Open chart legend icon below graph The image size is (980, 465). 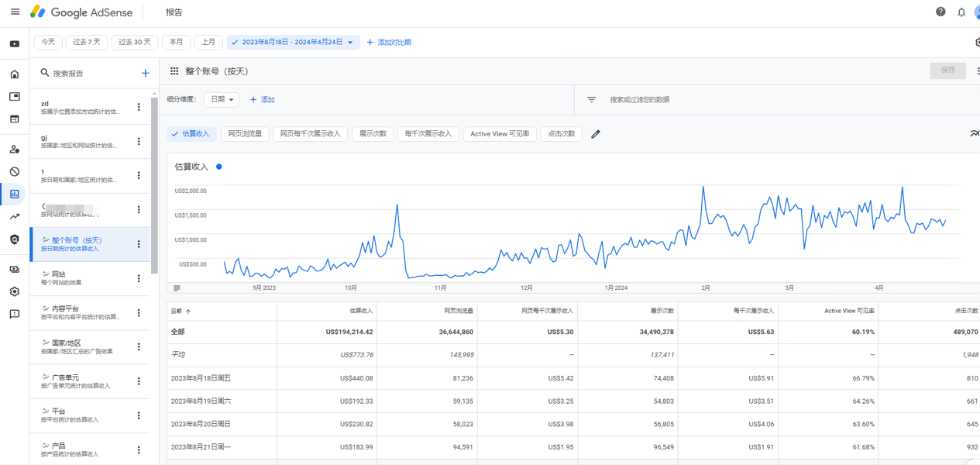(177, 288)
